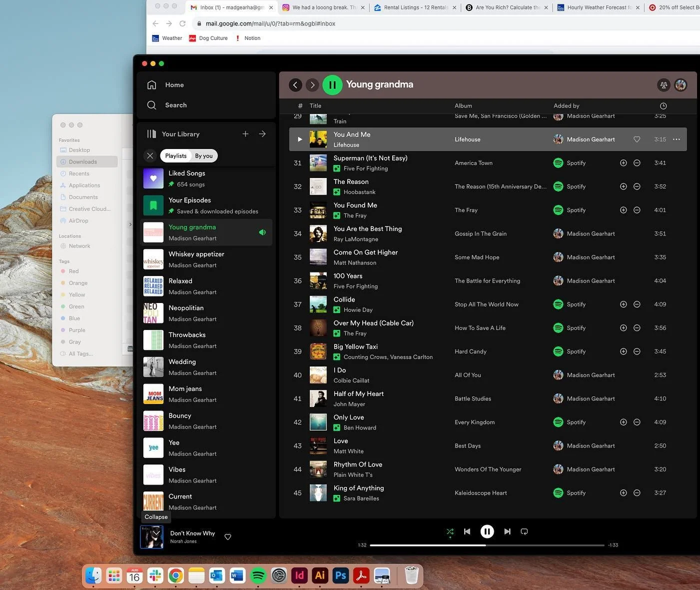Create new playlist with plus icon
Screen dimensions: 700x590
click(245, 134)
